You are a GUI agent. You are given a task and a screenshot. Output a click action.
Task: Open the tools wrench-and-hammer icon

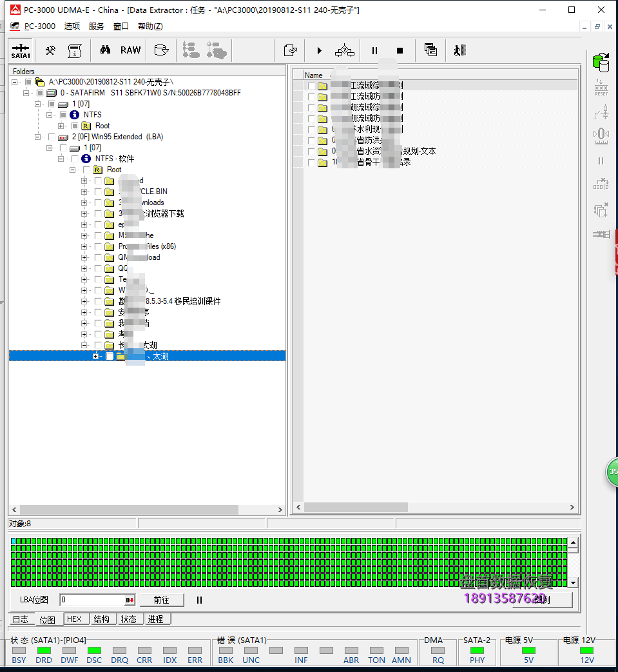click(x=50, y=50)
